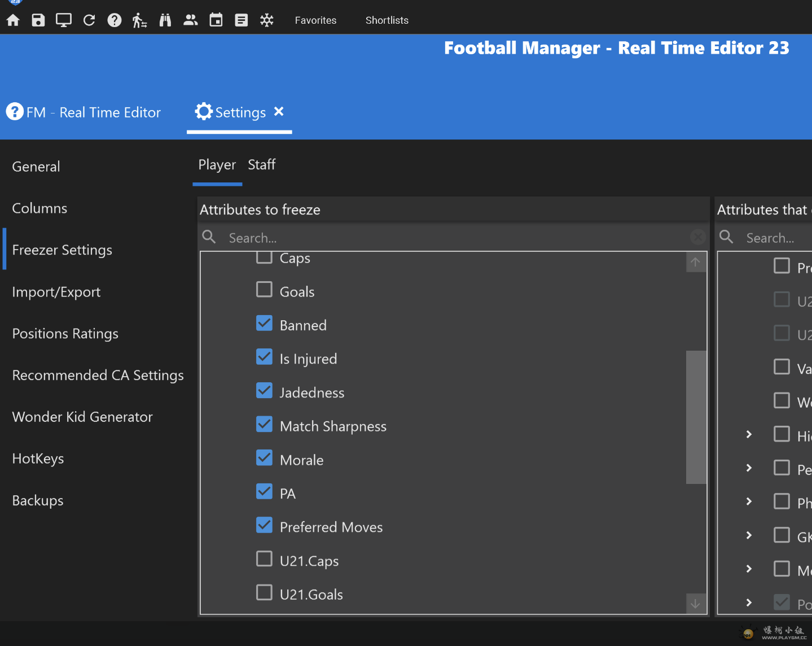Open Wonder Kid Generator section
The width and height of the screenshot is (812, 646).
pos(82,417)
